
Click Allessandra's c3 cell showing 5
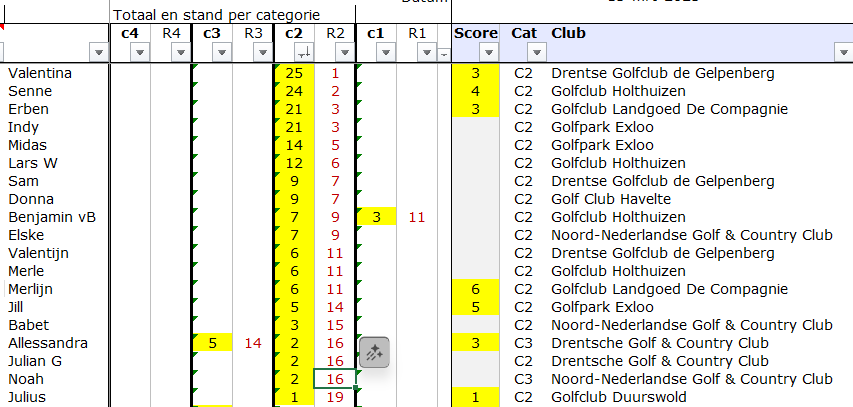point(212,343)
